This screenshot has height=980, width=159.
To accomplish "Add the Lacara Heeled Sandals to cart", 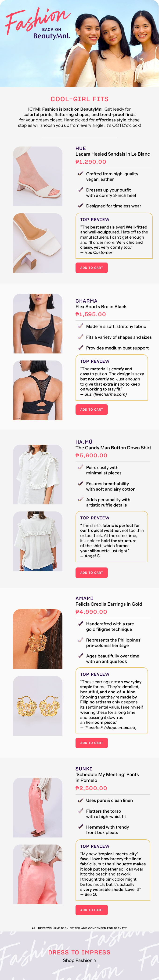I will pos(91,268).
